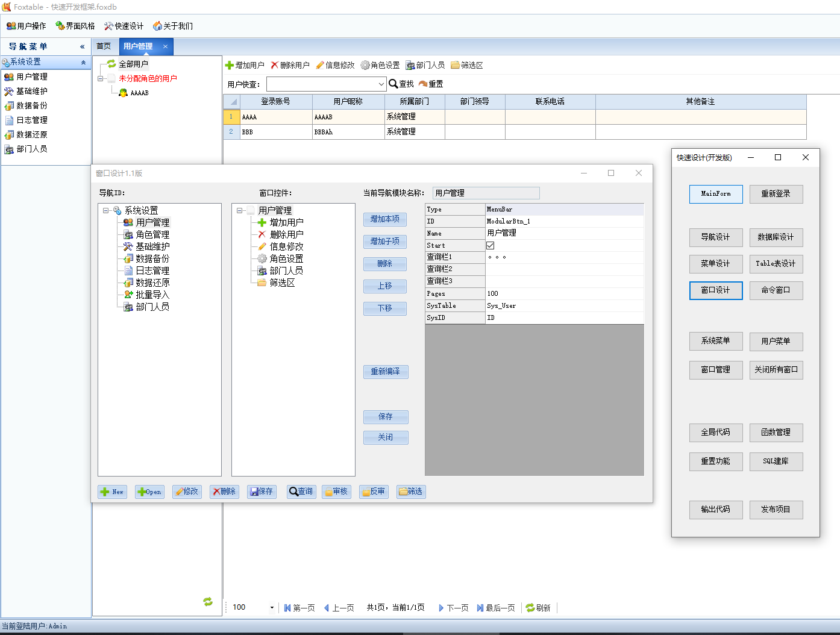This screenshot has height=635, width=840.
Task: Select 角色管理 in the 导航ID tree
Action: click(152, 234)
